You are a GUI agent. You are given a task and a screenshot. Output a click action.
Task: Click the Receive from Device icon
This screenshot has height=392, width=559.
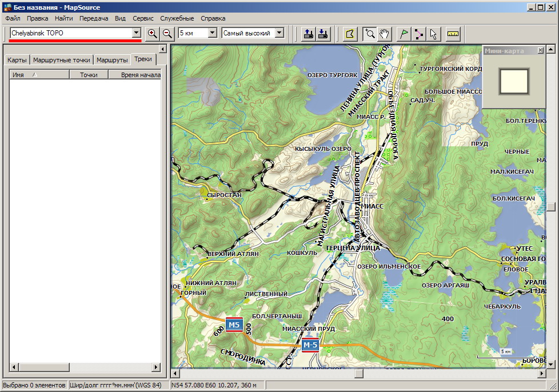pyautogui.click(x=323, y=34)
